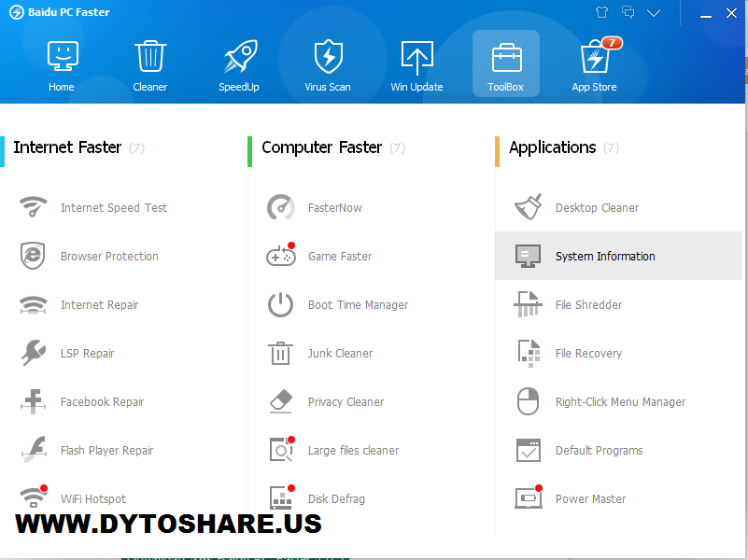This screenshot has width=748, height=560.
Task: Open Privacy Cleaner label
Action: pos(346,402)
